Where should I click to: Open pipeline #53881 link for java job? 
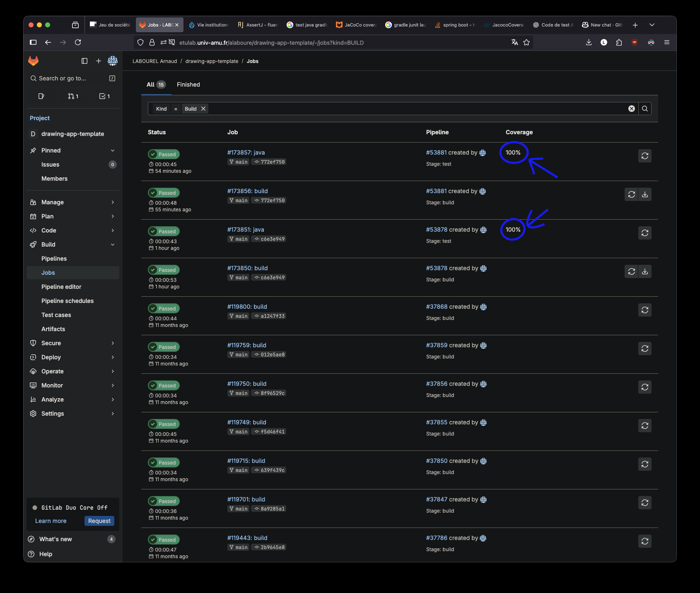click(x=436, y=152)
